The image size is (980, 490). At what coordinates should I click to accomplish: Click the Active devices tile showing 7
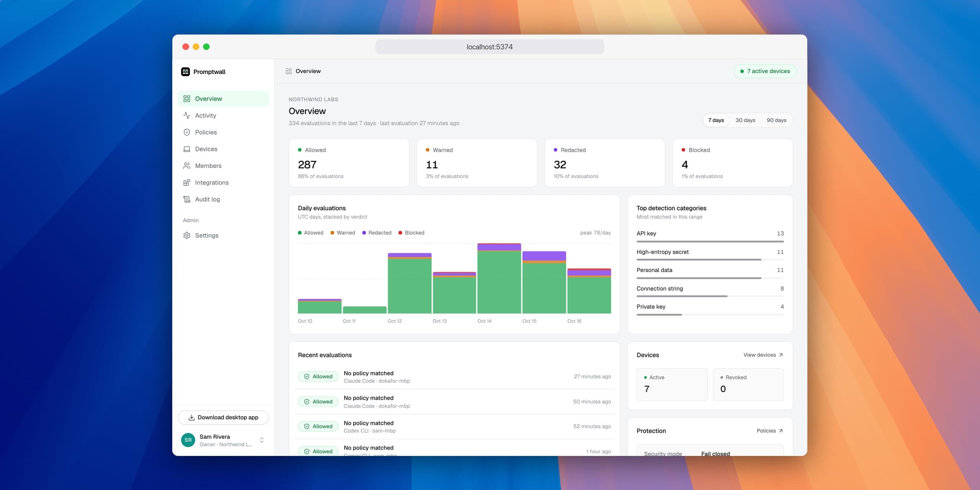coord(672,384)
